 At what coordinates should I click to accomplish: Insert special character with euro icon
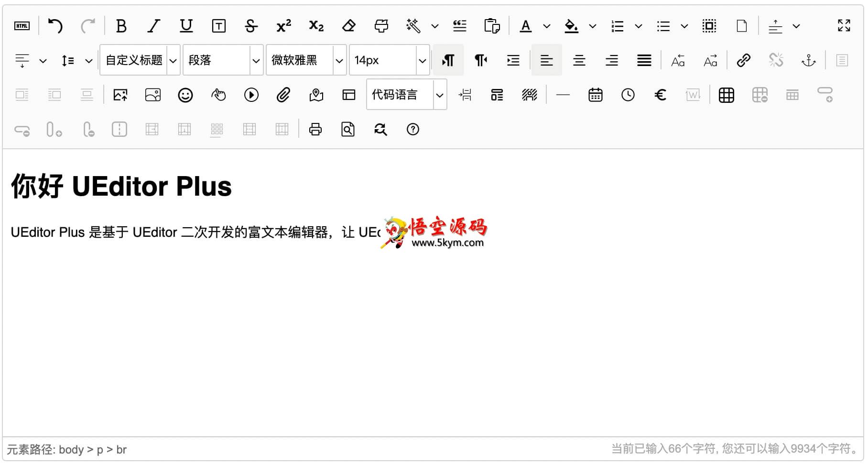[661, 95]
